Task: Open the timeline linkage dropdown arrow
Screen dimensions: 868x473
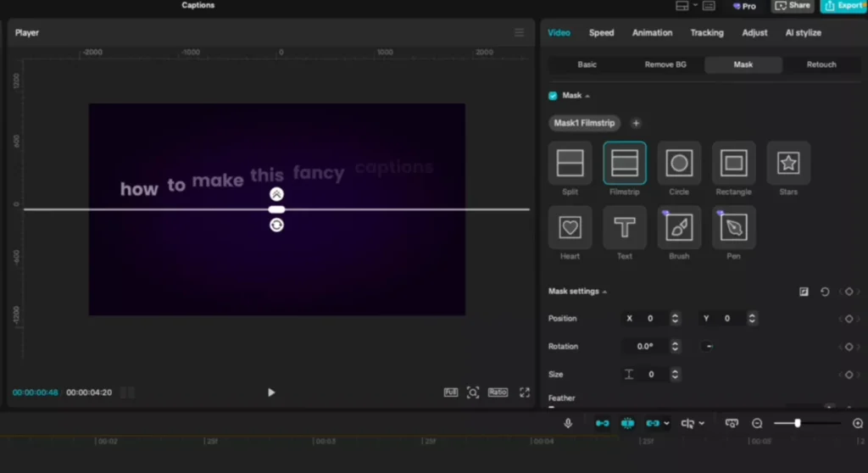Action: tap(666, 423)
